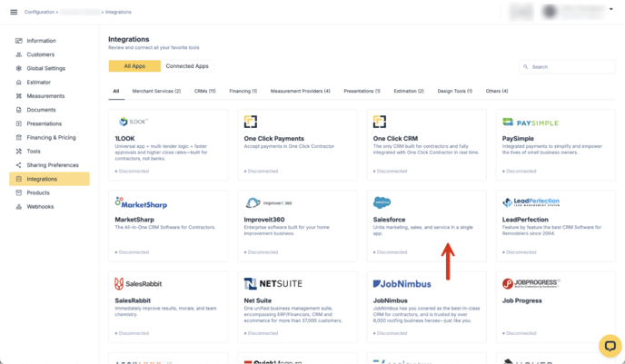Open the hamburger menu icon
This screenshot has height=364, width=625.
click(x=14, y=12)
